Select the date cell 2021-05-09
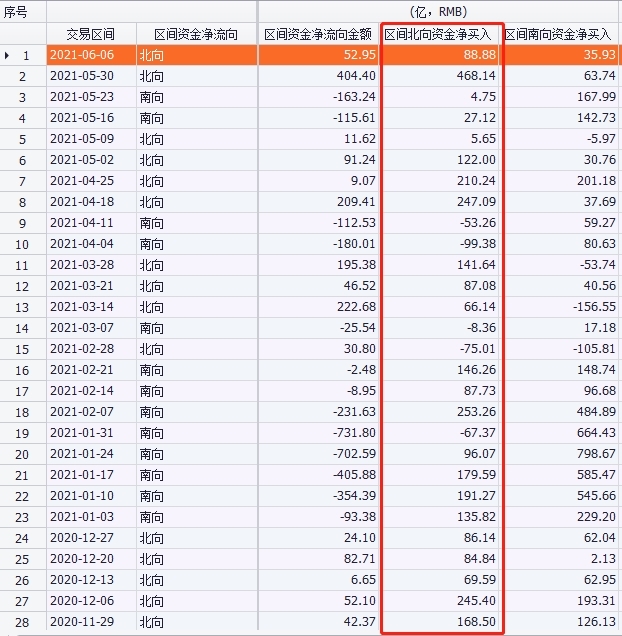Image resolution: width=622 pixels, height=636 pixels. tap(91, 139)
